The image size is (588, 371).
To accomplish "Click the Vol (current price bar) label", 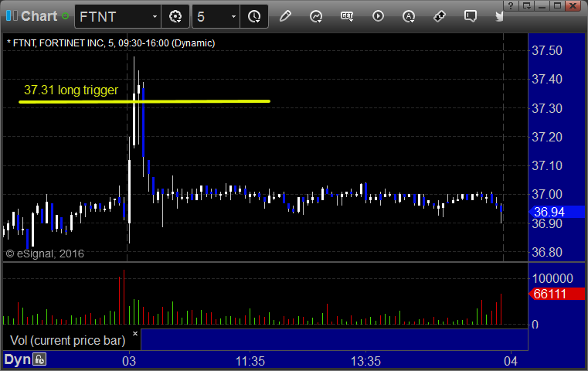I will (x=67, y=340).
